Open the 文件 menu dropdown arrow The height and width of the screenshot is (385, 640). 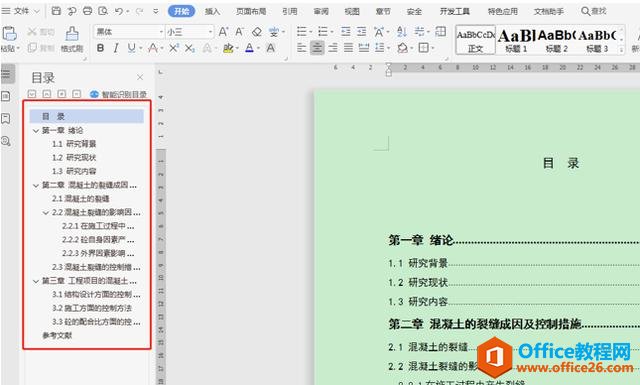(37, 11)
